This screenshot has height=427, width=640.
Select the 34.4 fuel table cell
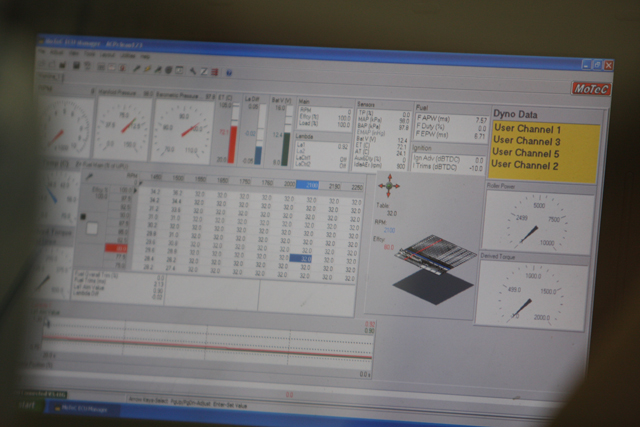176,201
